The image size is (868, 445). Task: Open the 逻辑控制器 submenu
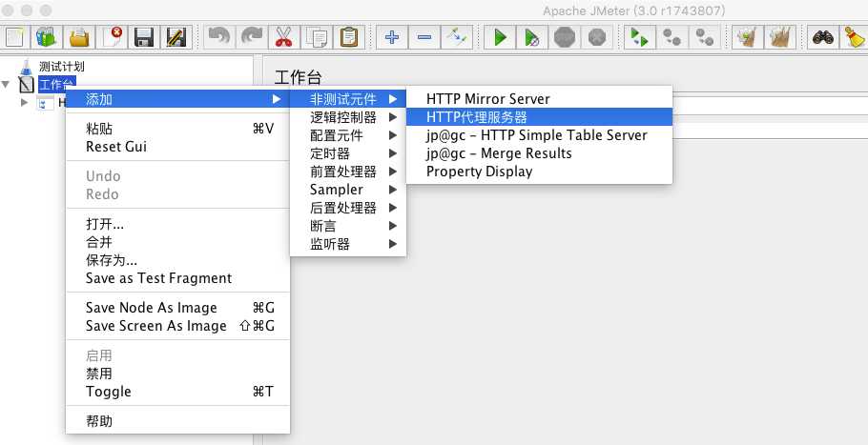click(347, 117)
